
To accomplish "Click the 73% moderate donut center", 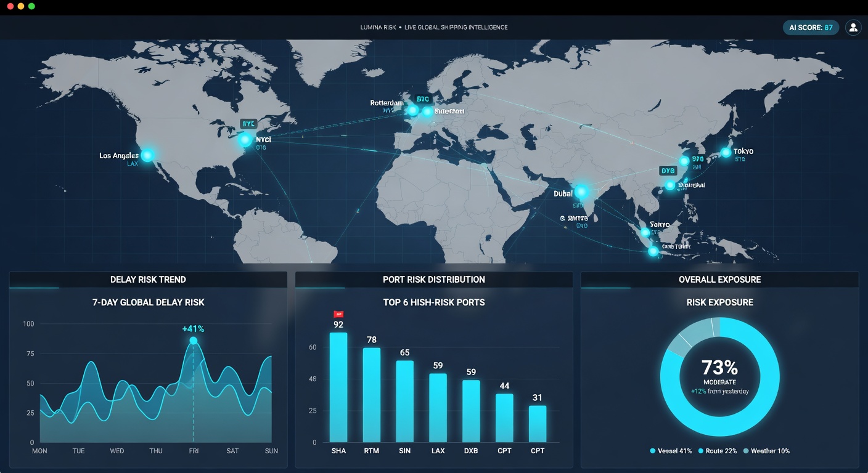I will [x=720, y=376].
